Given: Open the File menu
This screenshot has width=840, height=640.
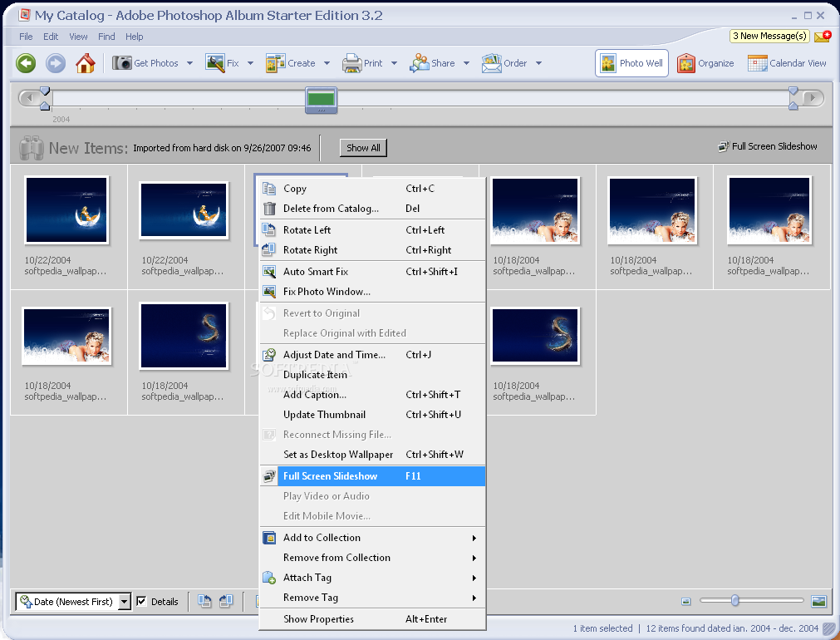Looking at the screenshot, I should point(26,37).
